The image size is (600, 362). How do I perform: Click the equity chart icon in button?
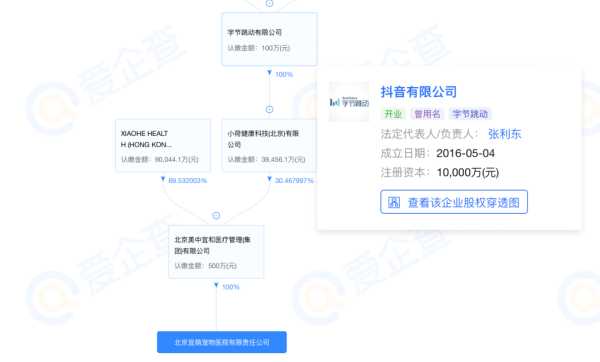coord(394,202)
